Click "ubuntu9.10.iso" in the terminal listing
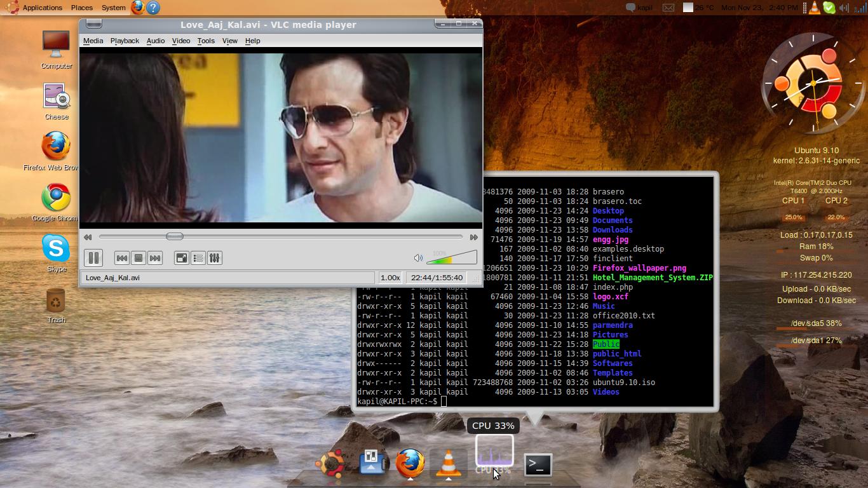 pyautogui.click(x=624, y=383)
